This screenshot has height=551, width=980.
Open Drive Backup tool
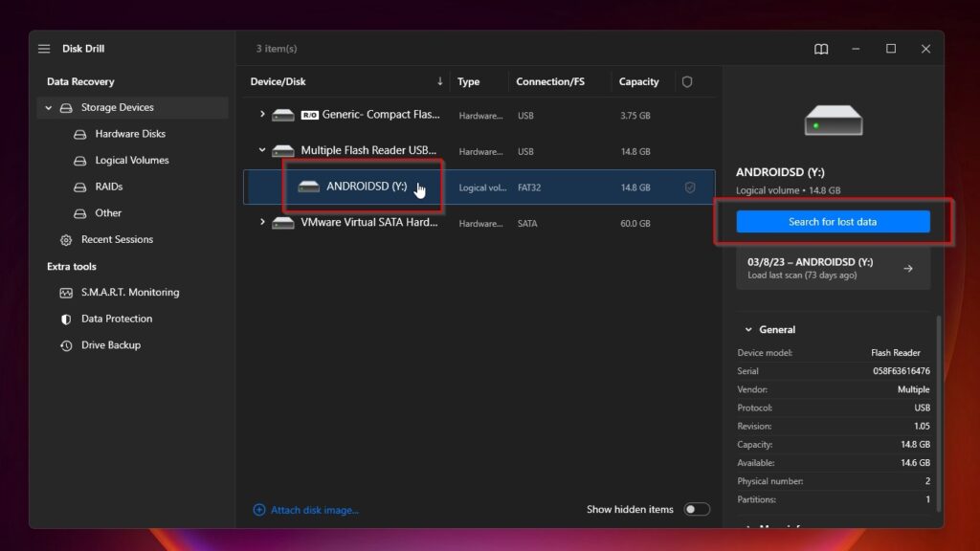(x=110, y=345)
